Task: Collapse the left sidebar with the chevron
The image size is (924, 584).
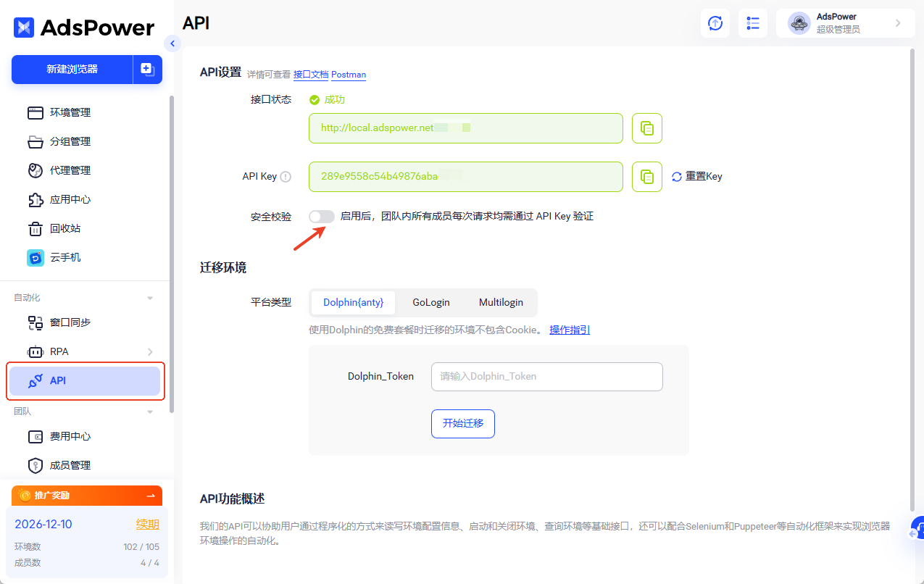Action: click(x=172, y=43)
